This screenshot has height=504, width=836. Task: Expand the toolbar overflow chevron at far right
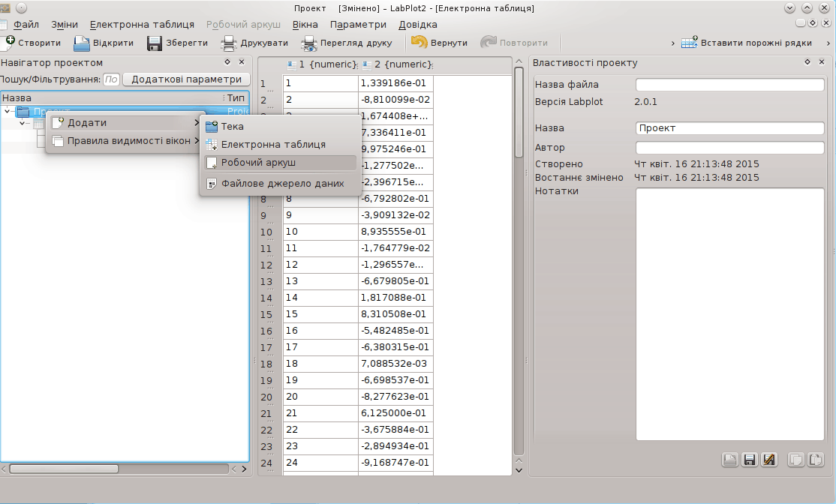[828, 43]
